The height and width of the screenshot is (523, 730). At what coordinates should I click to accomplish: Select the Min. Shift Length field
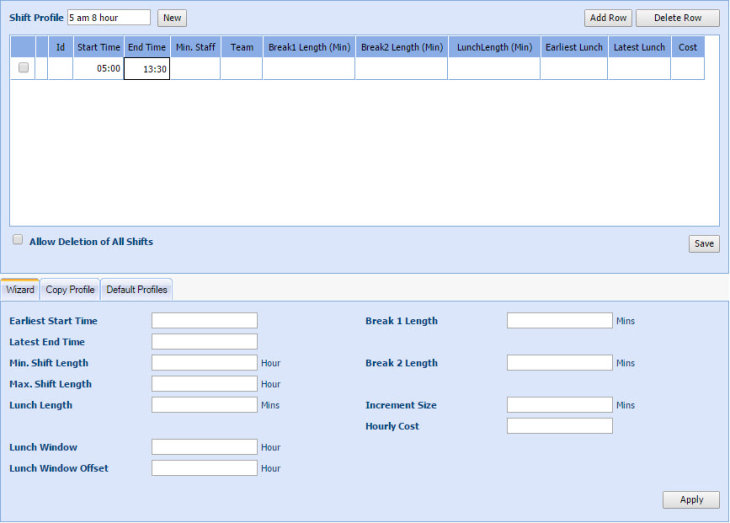(204, 363)
